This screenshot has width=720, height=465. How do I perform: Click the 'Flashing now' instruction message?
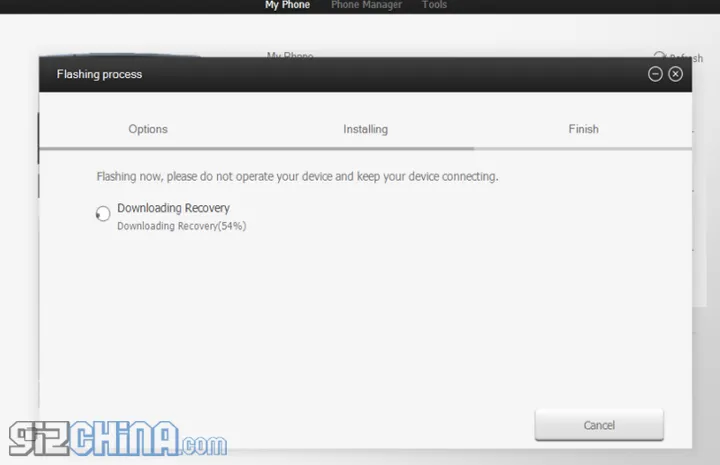(x=297, y=177)
